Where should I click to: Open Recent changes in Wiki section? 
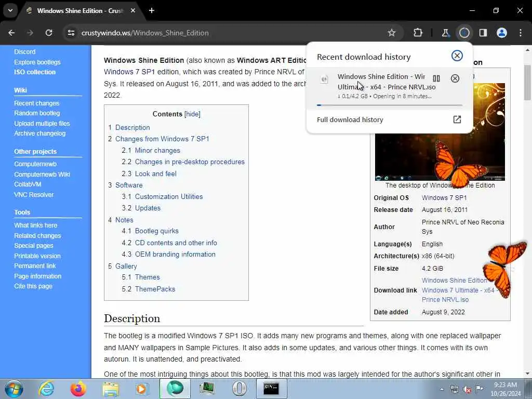coord(37,103)
